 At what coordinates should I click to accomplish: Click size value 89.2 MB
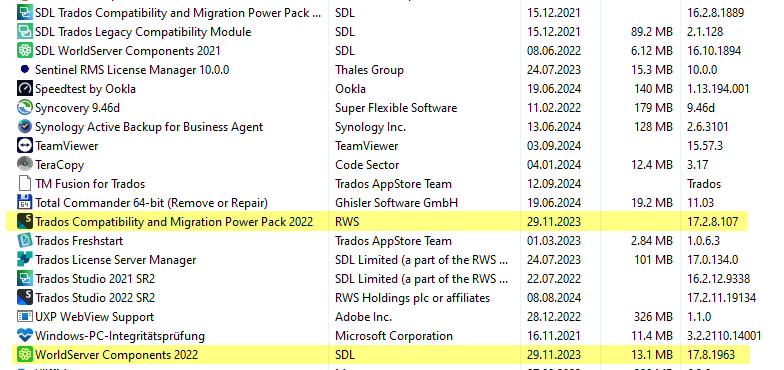[652, 32]
